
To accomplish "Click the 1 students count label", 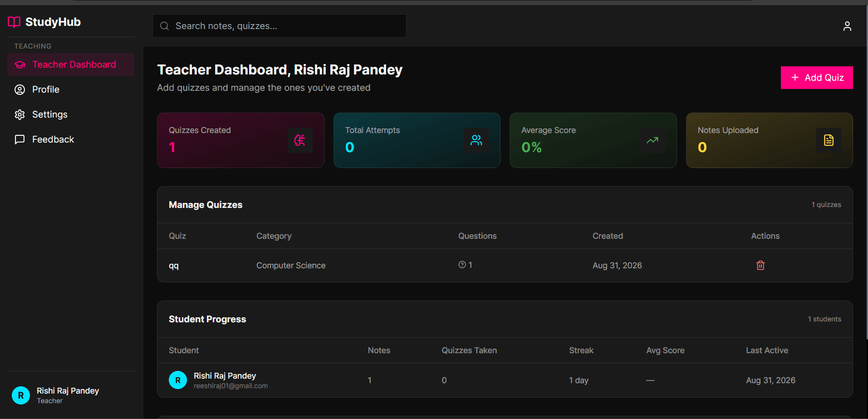I will 824,319.
